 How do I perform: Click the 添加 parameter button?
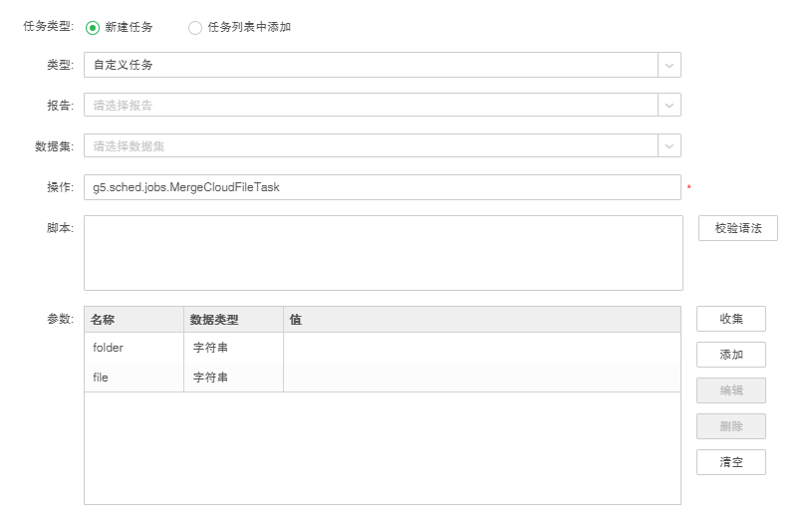pos(730,355)
